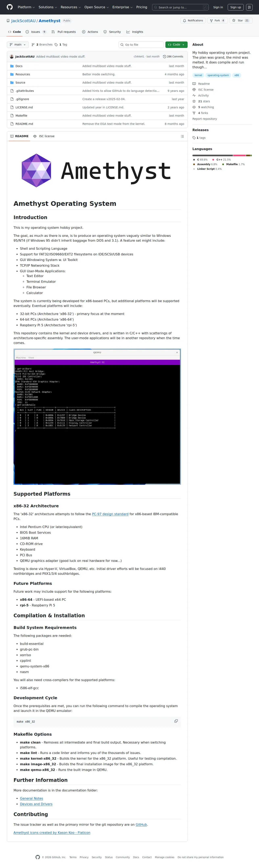Image resolution: width=259 pixels, height=868 pixels.
Task: Fork the Amethyst repository
Action: (x=217, y=21)
